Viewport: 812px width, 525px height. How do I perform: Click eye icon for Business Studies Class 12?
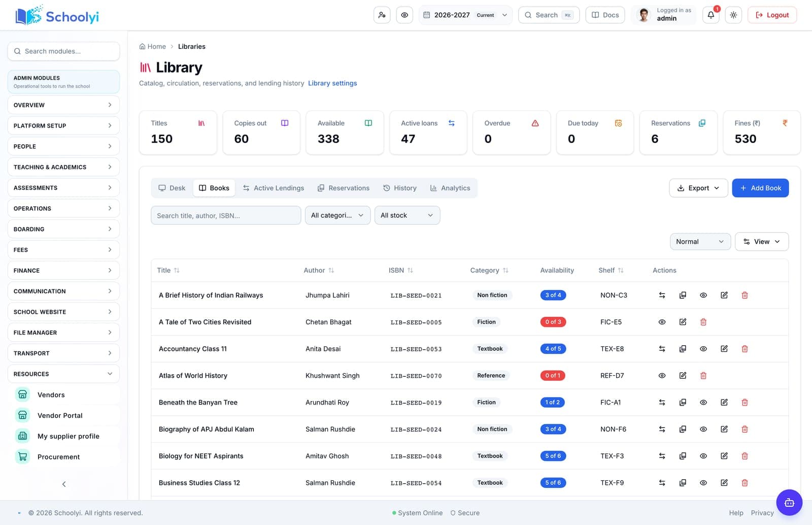pyautogui.click(x=703, y=483)
